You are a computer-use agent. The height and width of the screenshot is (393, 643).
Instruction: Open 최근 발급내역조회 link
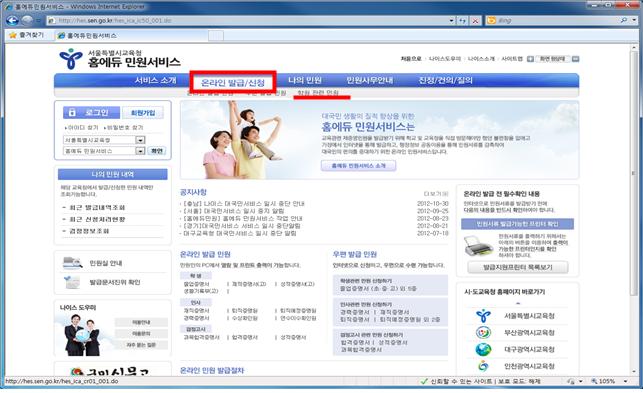tap(97, 208)
